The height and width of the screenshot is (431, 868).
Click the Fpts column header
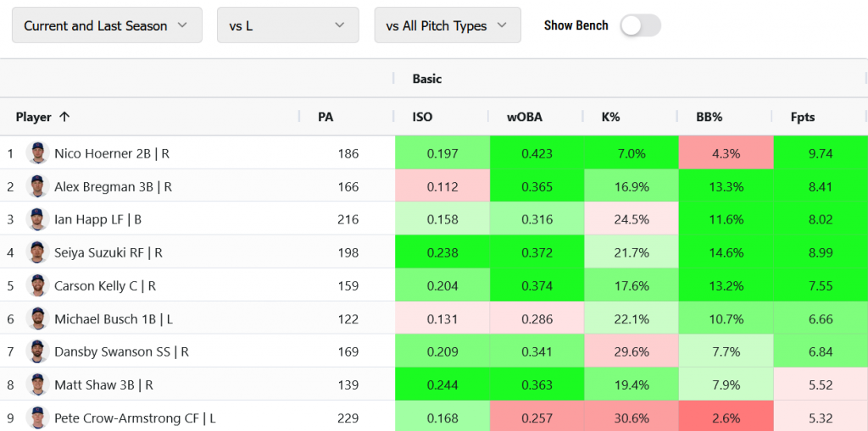802,117
